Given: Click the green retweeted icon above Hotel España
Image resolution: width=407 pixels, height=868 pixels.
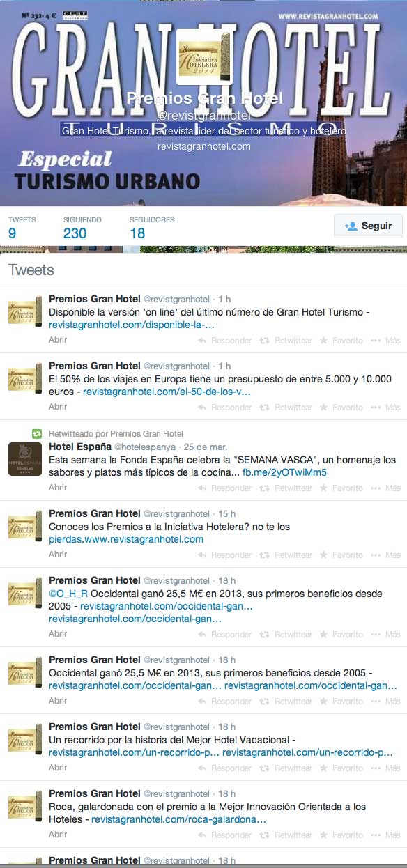Looking at the screenshot, I should 37,433.
